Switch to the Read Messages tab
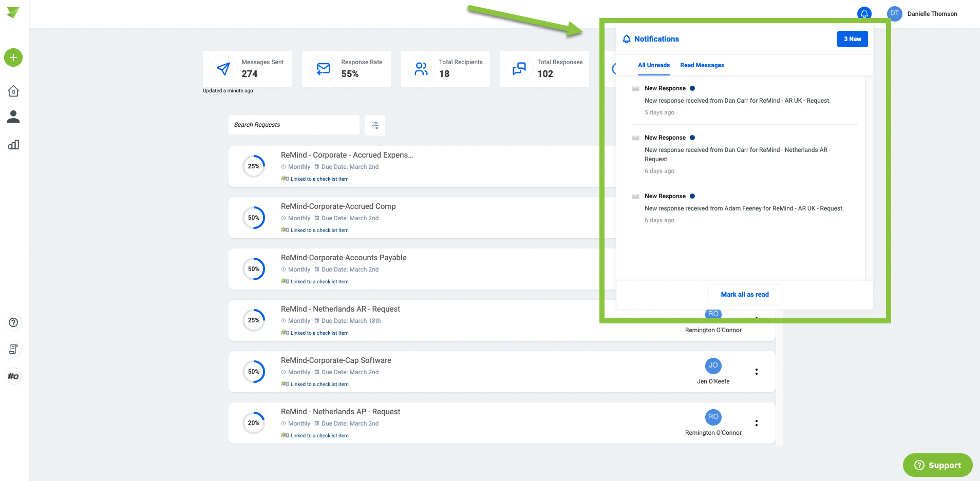 pyautogui.click(x=702, y=65)
